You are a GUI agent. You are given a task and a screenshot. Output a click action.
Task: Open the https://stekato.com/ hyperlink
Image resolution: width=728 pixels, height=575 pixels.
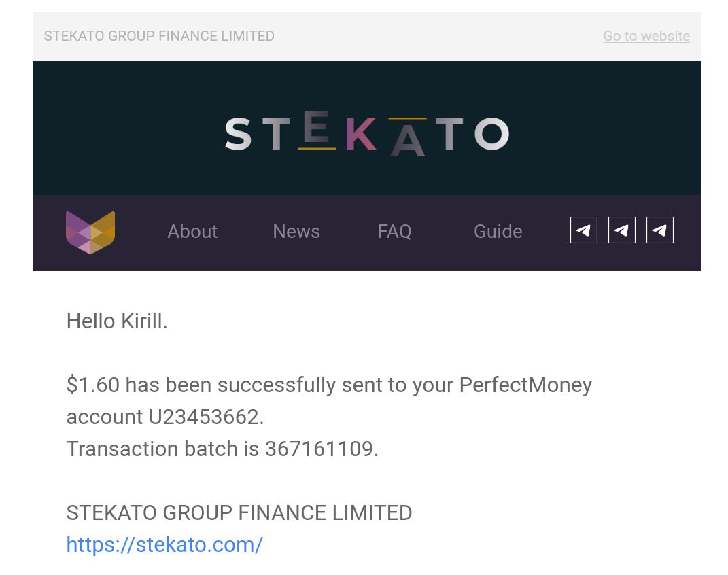pyautogui.click(x=164, y=545)
